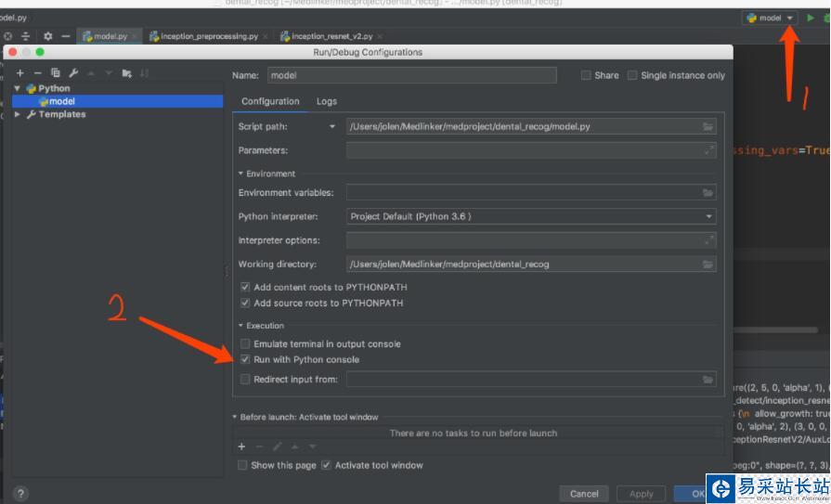Remove selected configuration with minus icon
Image resolution: width=831 pixels, height=504 pixels.
coord(38,73)
